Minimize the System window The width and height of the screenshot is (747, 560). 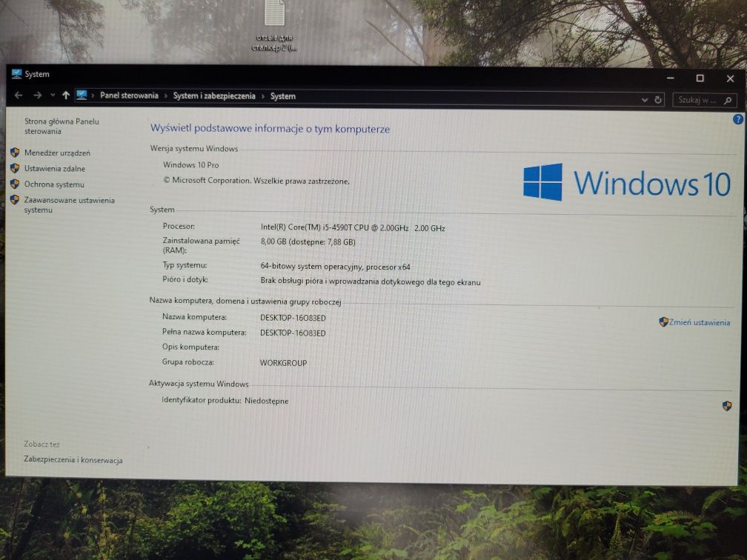pos(670,78)
